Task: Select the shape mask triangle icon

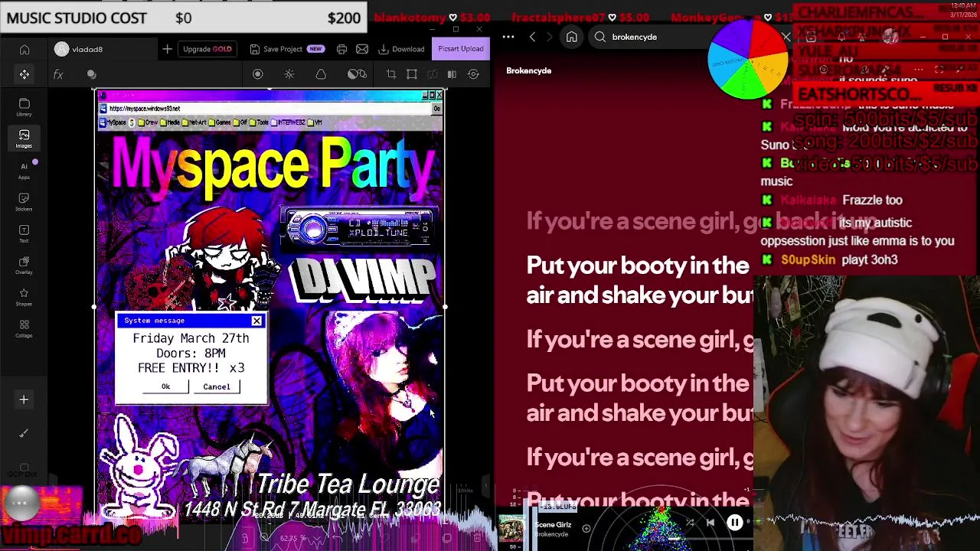Action: point(321,74)
